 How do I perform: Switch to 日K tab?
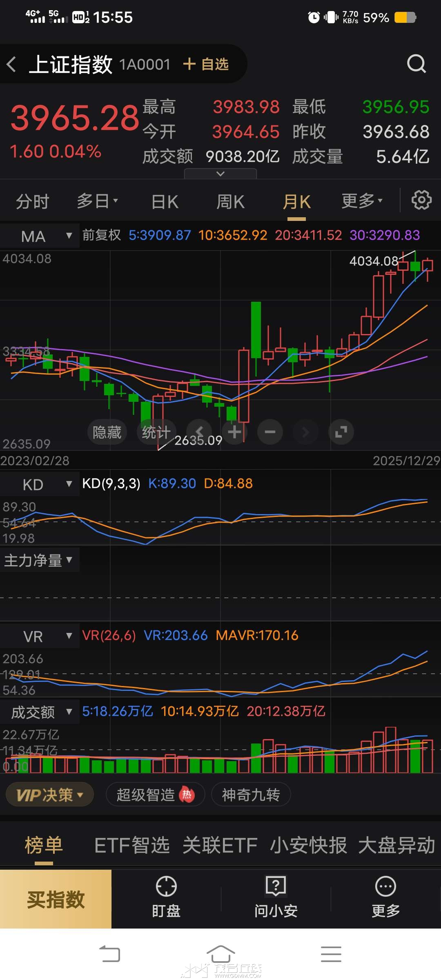click(x=165, y=202)
